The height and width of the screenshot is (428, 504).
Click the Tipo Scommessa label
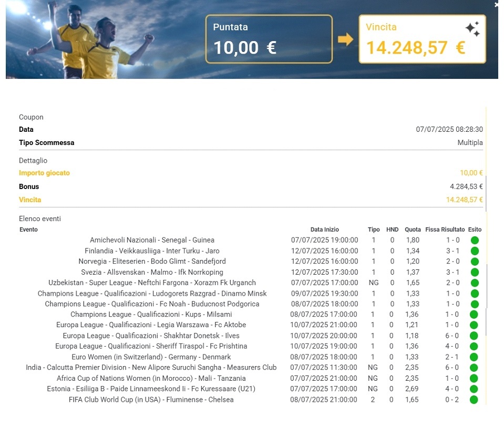pyautogui.click(x=47, y=142)
